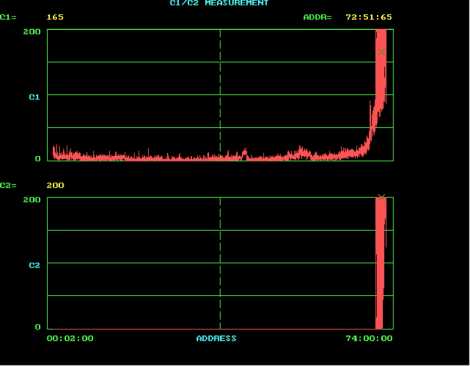
Task: Click the dashed center line in C1 graph
Action: 220,95
